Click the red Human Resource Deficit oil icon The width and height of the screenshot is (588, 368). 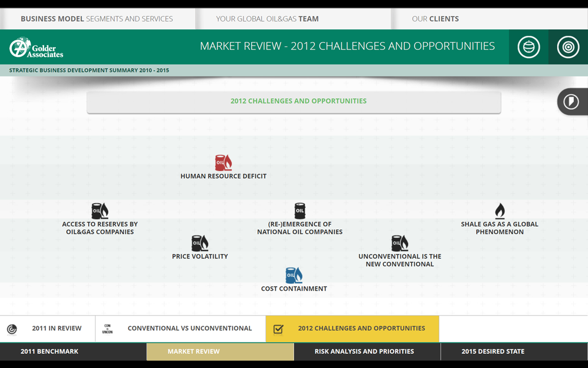(x=223, y=162)
